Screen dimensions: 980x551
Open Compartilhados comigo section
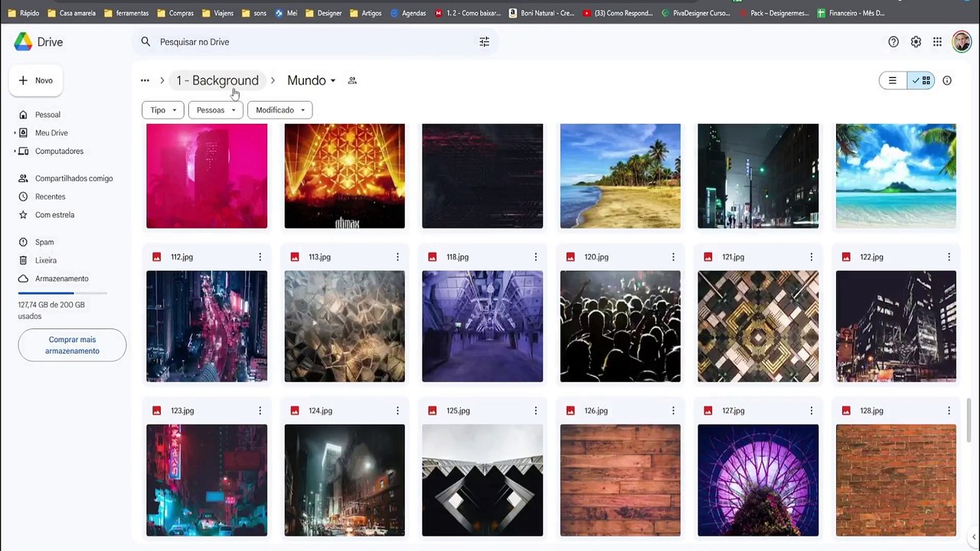coord(73,178)
